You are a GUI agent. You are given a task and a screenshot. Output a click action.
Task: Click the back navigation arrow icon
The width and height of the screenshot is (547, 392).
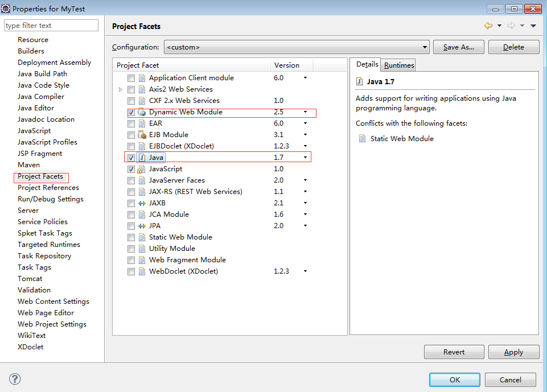pyautogui.click(x=488, y=26)
